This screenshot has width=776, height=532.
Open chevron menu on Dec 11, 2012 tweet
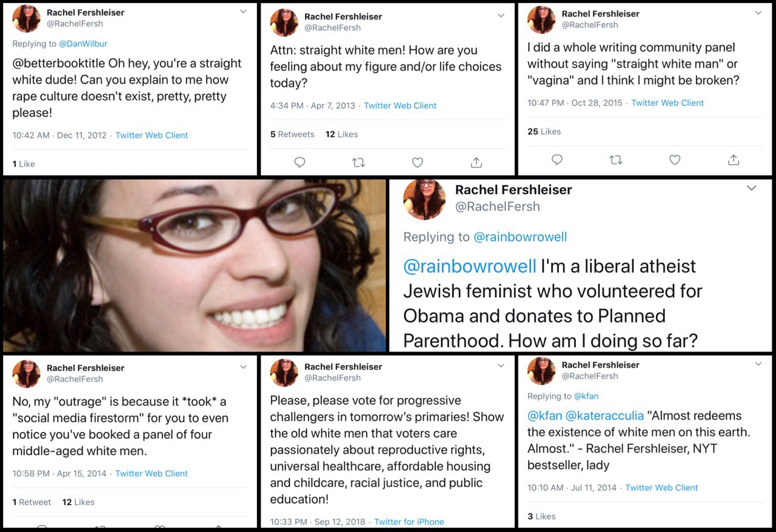coord(243,12)
